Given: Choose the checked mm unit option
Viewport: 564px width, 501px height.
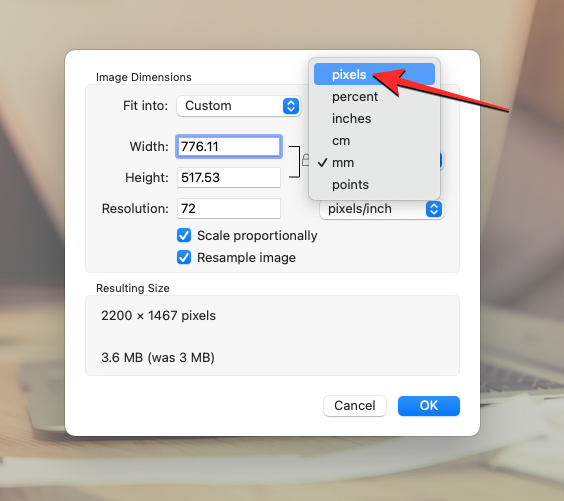Looking at the screenshot, I should click(x=374, y=163).
